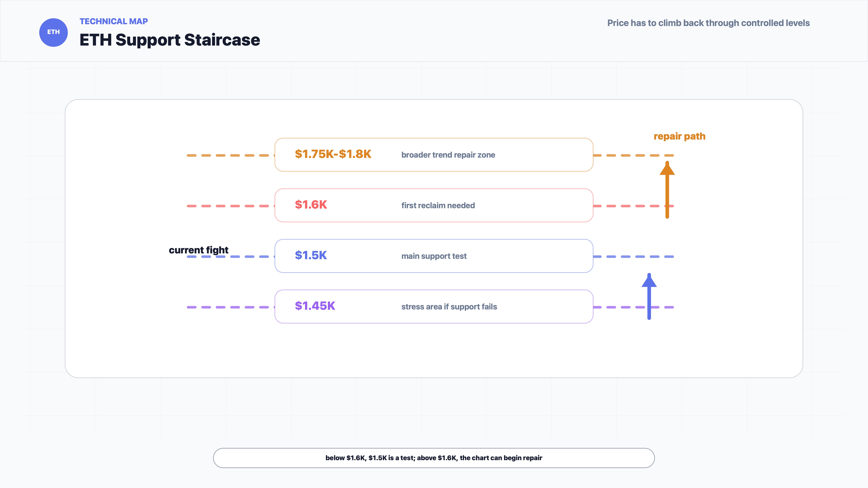Click the 'first reclaim needed' description
The height and width of the screenshot is (488, 868).
click(x=438, y=206)
